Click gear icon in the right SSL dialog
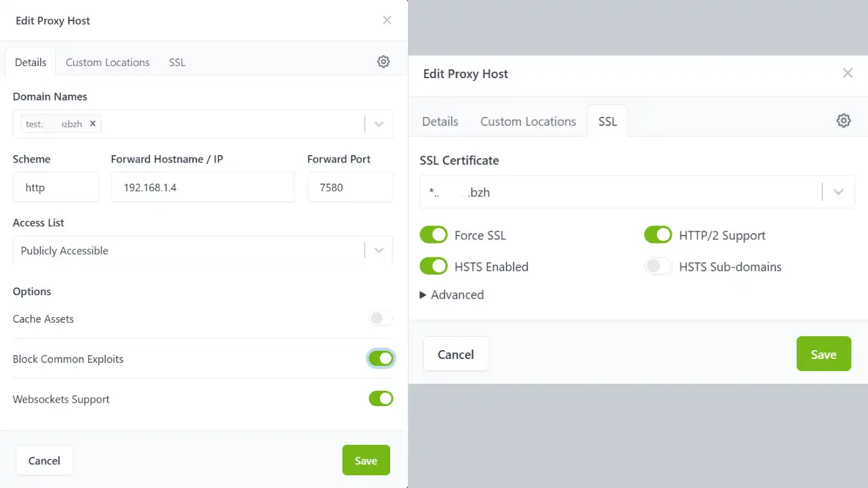Viewport: 868px width, 488px height. tap(843, 121)
